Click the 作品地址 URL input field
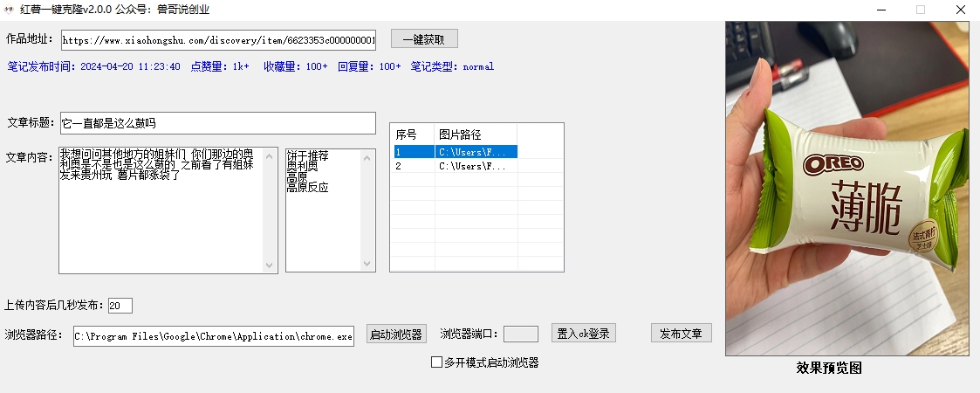This screenshot has height=393, width=980. [x=218, y=40]
